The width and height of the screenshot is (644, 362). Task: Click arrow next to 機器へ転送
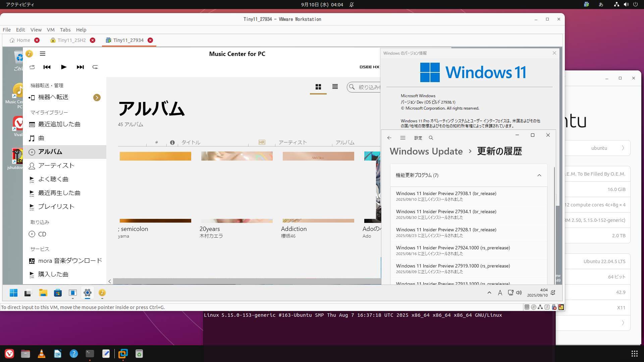point(97,98)
